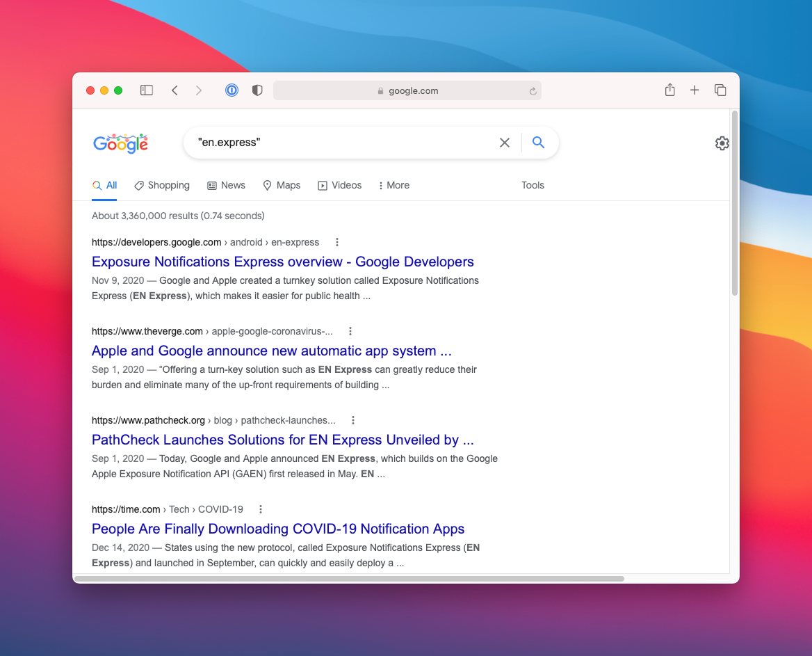The width and height of the screenshot is (812, 656).
Task: Click the vertical page scrollbar
Action: [734, 203]
